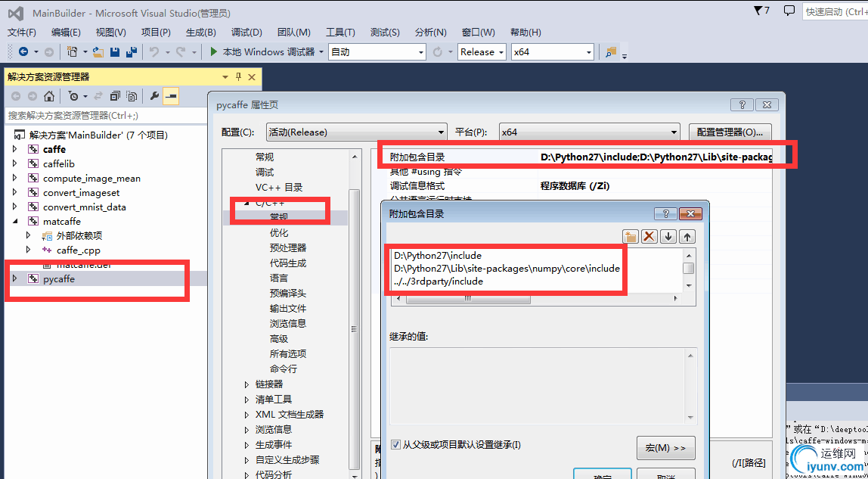Open the 编辑(E) menu
This screenshot has height=479, width=868.
pos(66,32)
